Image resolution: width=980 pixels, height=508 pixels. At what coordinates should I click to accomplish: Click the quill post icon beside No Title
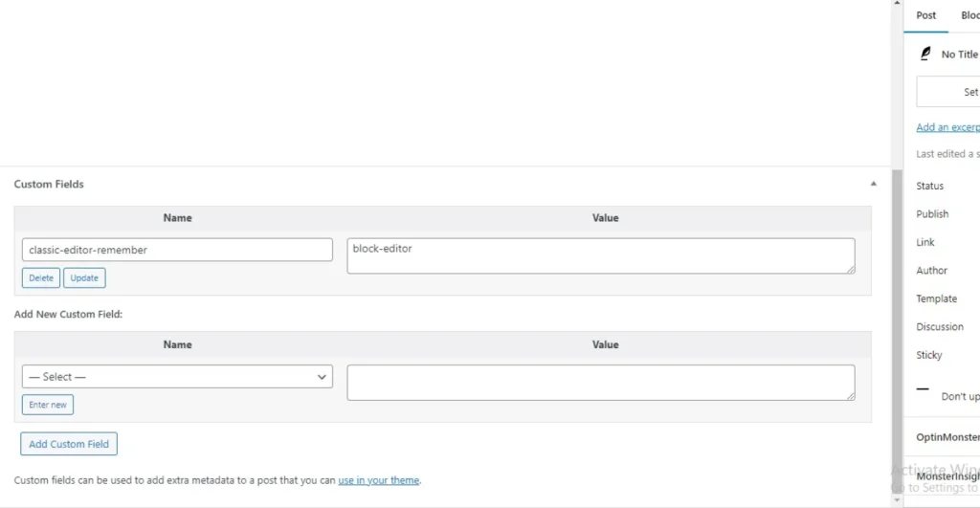tap(925, 55)
